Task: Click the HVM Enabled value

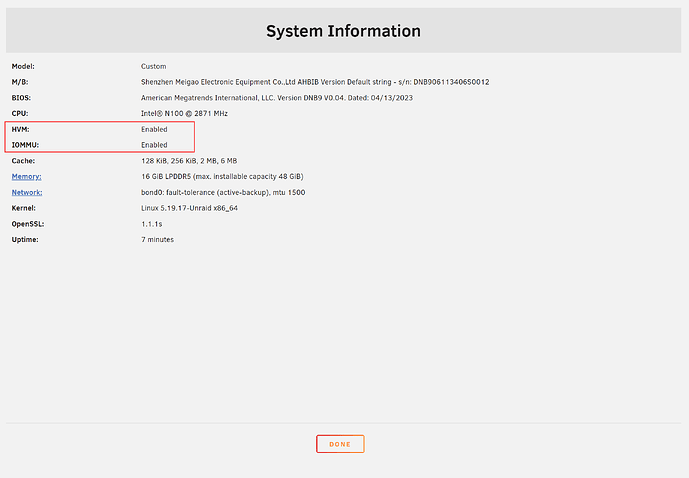Action: (154, 129)
